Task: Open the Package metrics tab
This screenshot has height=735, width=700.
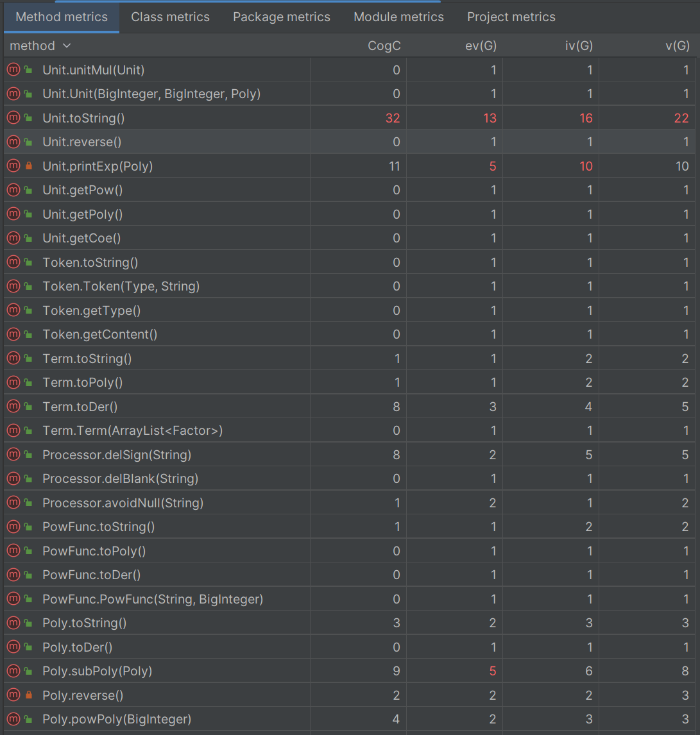Action: pyautogui.click(x=281, y=17)
